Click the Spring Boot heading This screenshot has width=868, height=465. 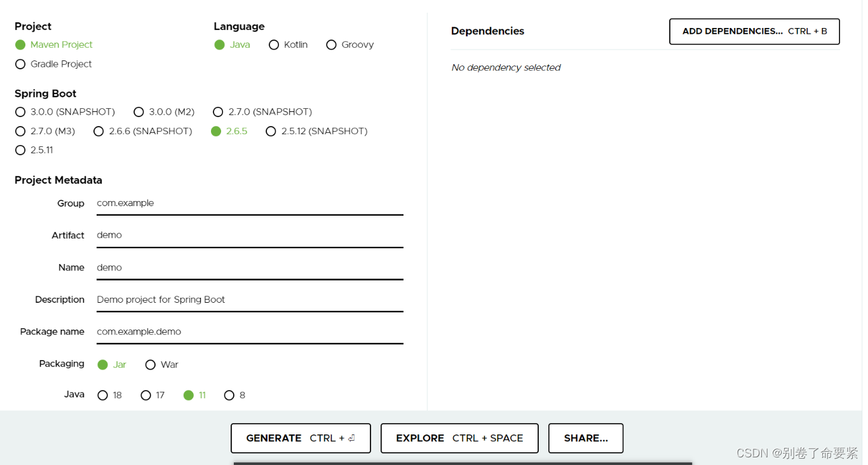pyautogui.click(x=46, y=94)
